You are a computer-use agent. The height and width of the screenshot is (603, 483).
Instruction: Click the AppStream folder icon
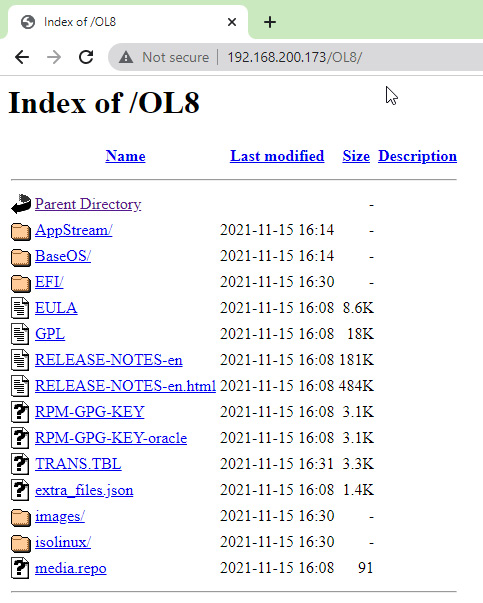(x=21, y=231)
